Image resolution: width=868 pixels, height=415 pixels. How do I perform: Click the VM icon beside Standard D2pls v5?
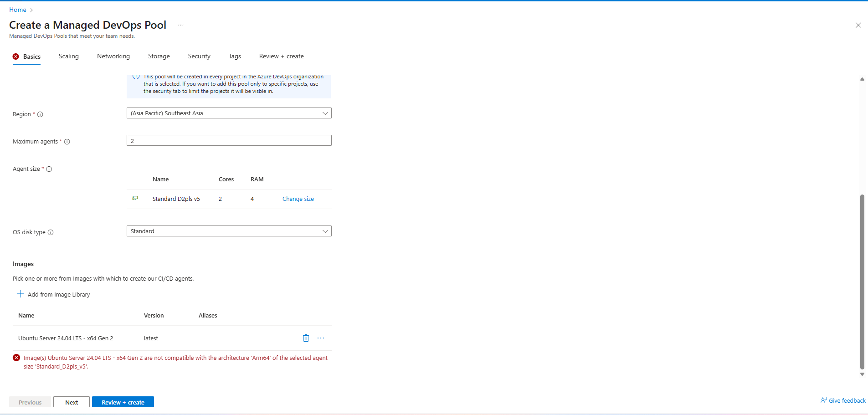click(135, 198)
